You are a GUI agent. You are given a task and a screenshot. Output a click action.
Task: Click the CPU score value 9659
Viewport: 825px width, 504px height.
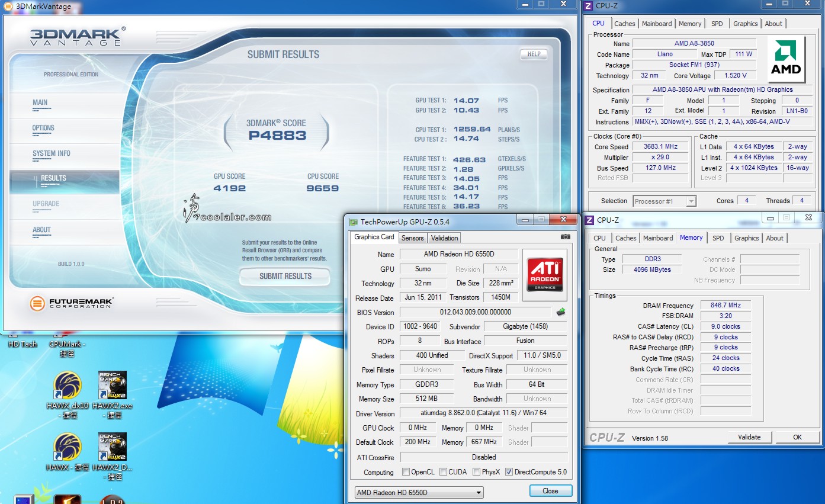click(323, 189)
